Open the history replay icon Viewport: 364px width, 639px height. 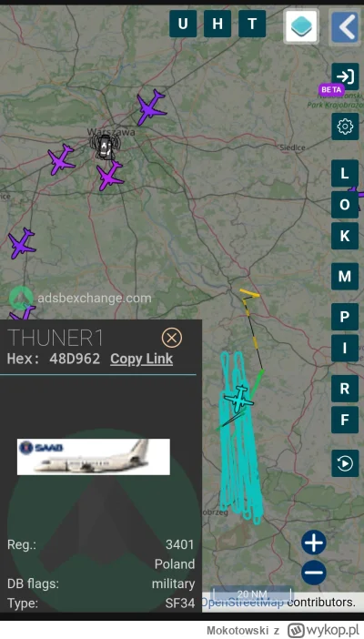[345, 463]
